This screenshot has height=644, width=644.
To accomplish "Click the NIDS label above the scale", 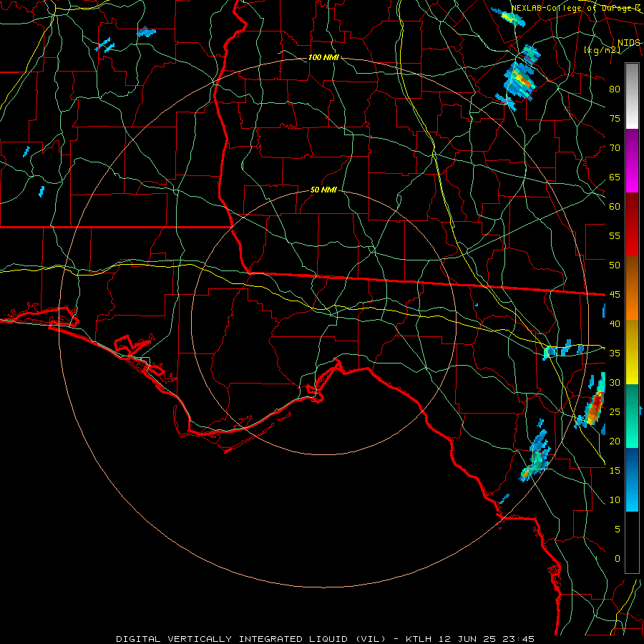I will 628,43.
